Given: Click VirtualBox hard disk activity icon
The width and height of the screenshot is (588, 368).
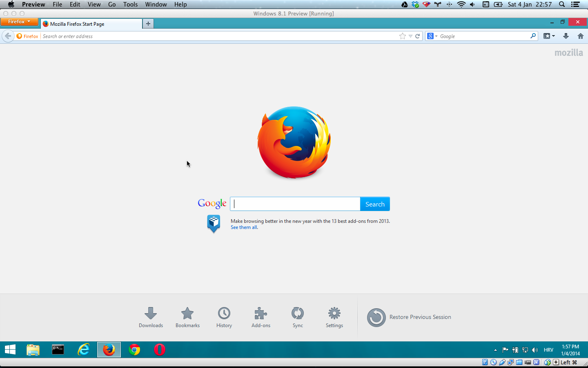Looking at the screenshot, I should click(x=485, y=362).
